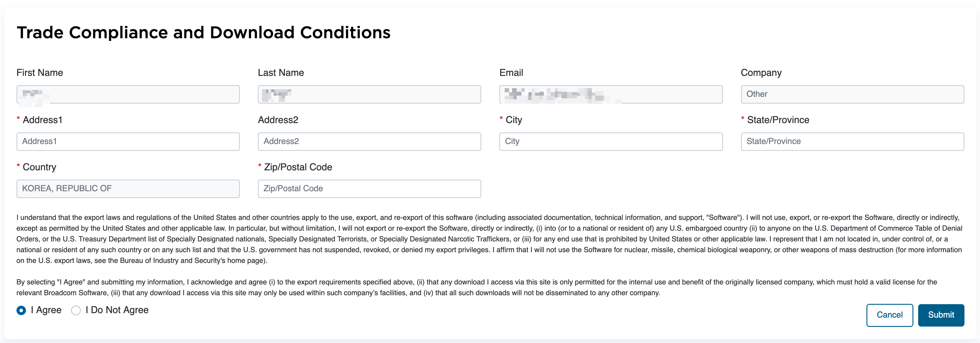This screenshot has height=343, width=980.
Task: Click the State/Province text input box
Action: click(x=852, y=141)
